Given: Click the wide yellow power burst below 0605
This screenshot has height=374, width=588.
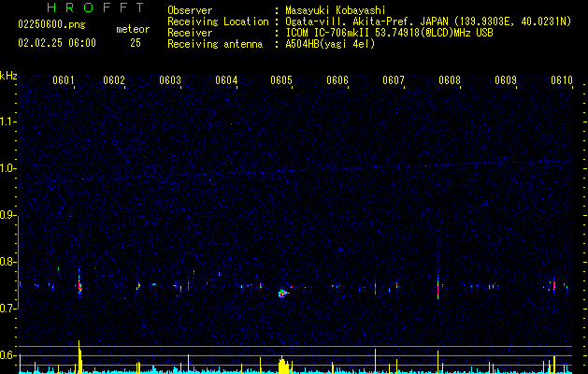Looking at the screenshot, I should coord(284,366).
